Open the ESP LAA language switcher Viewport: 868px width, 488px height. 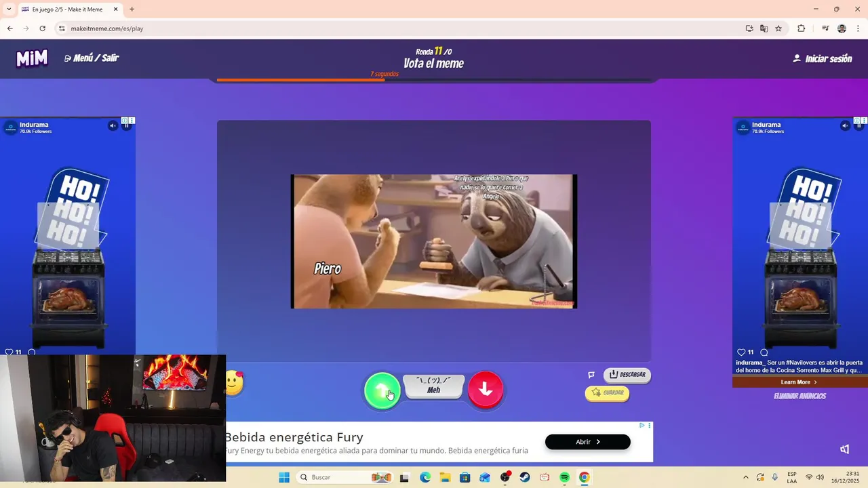tap(792, 477)
